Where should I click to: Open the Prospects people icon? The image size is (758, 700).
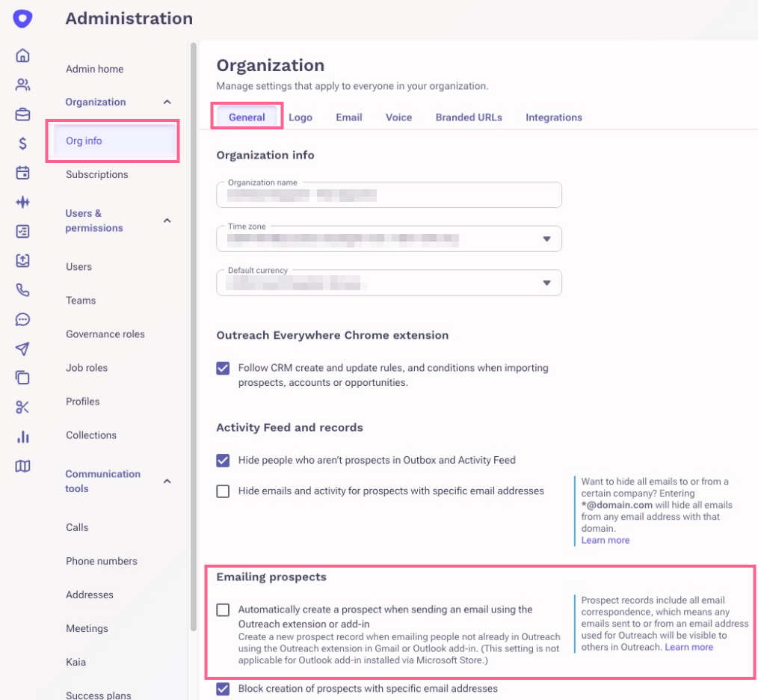(x=22, y=85)
